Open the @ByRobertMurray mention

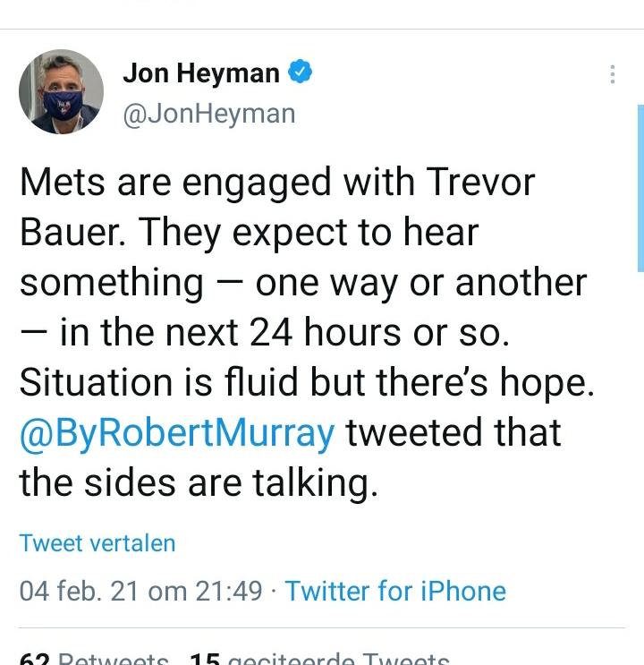click(x=177, y=433)
